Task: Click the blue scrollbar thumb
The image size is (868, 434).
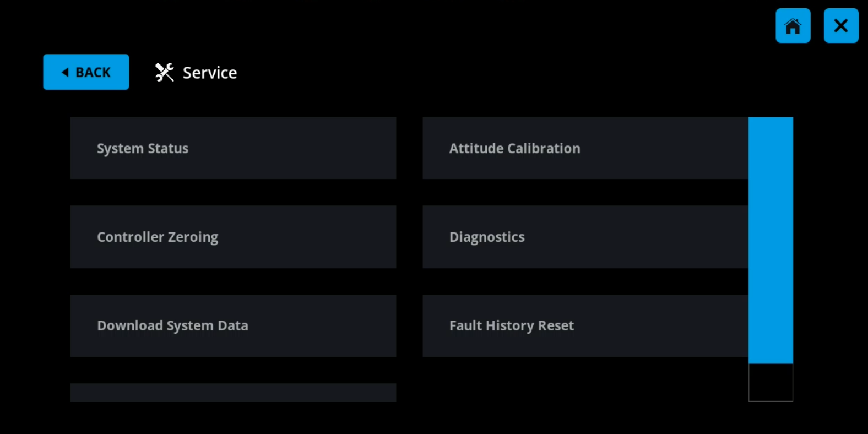Action: [x=771, y=240]
